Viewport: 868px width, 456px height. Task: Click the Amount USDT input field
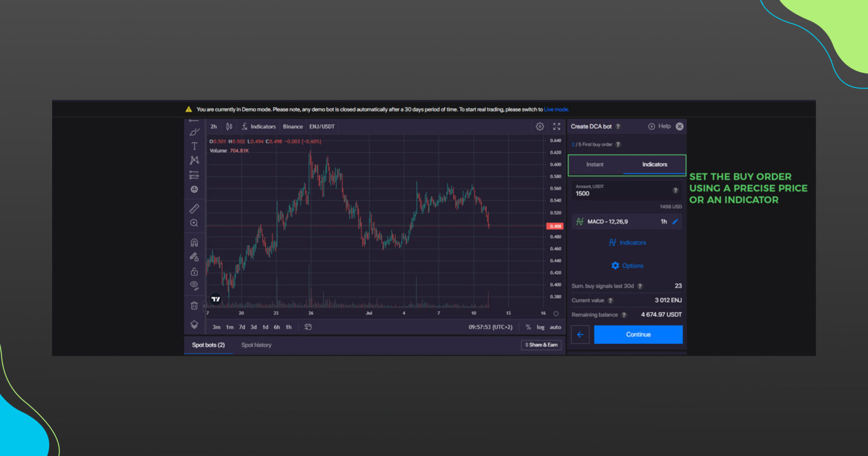[622, 194]
